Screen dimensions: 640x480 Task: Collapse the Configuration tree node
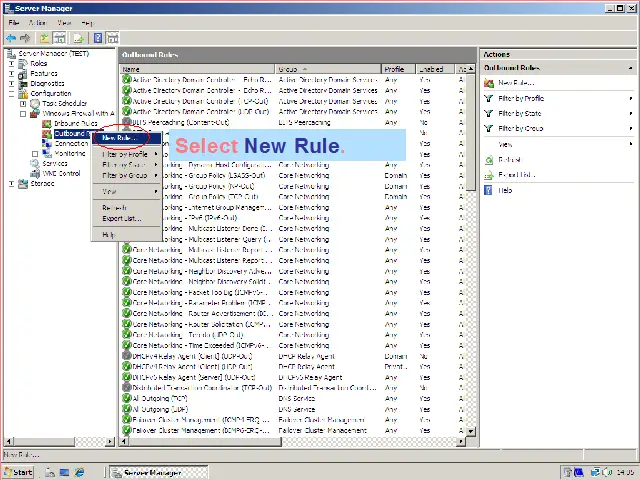pyautogui.click(x=11, y=94)
